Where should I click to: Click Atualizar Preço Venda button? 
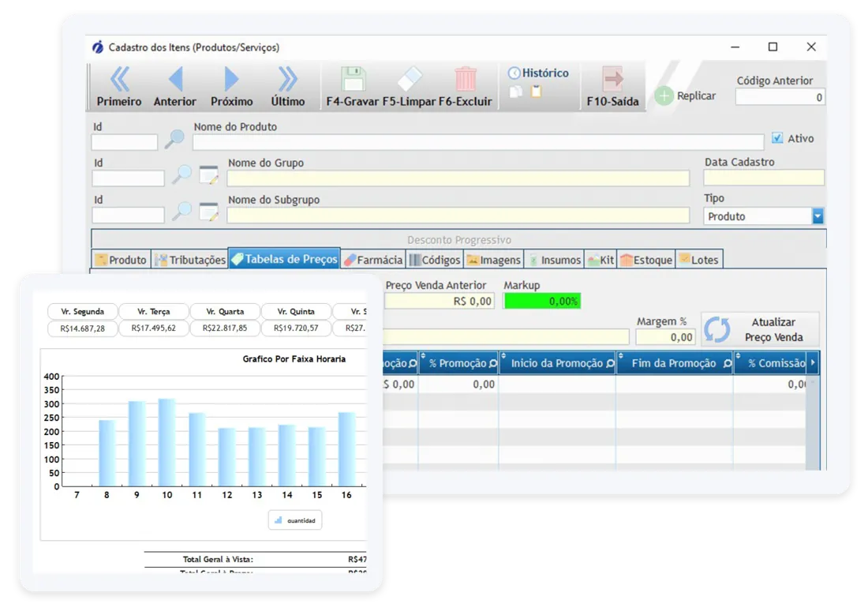[760, 330]
